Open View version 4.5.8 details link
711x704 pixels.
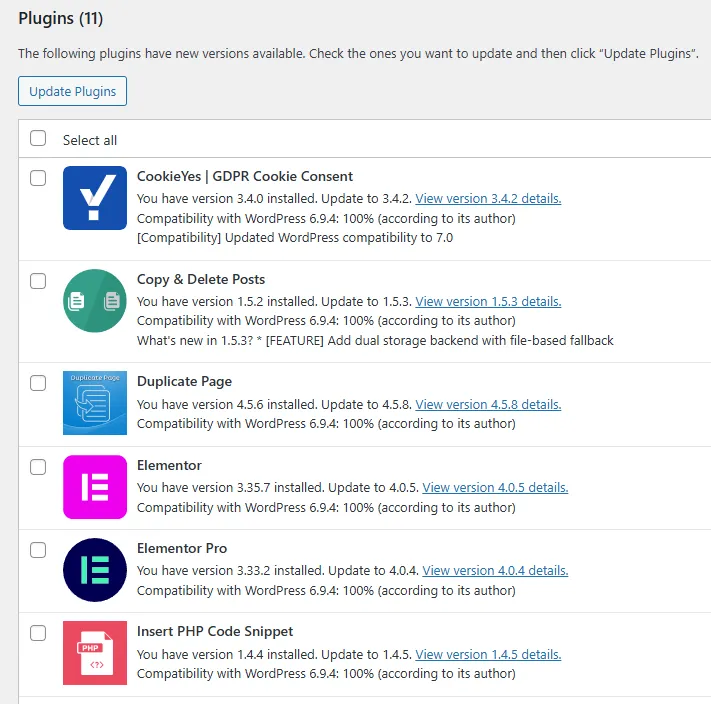(488, 404)
